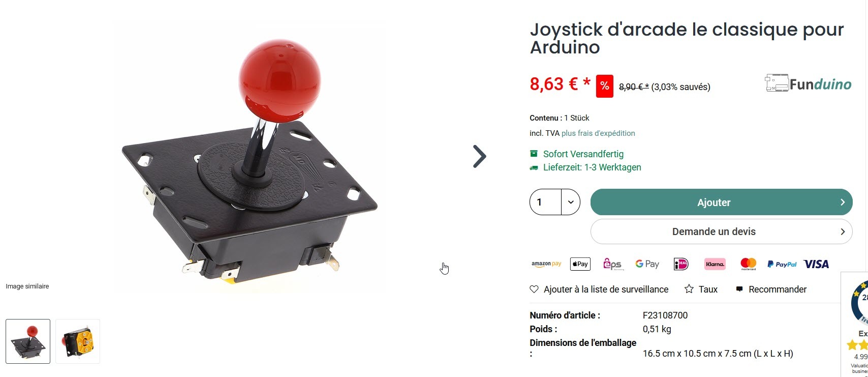Open plus frais d'expédition link

(598, 133)
